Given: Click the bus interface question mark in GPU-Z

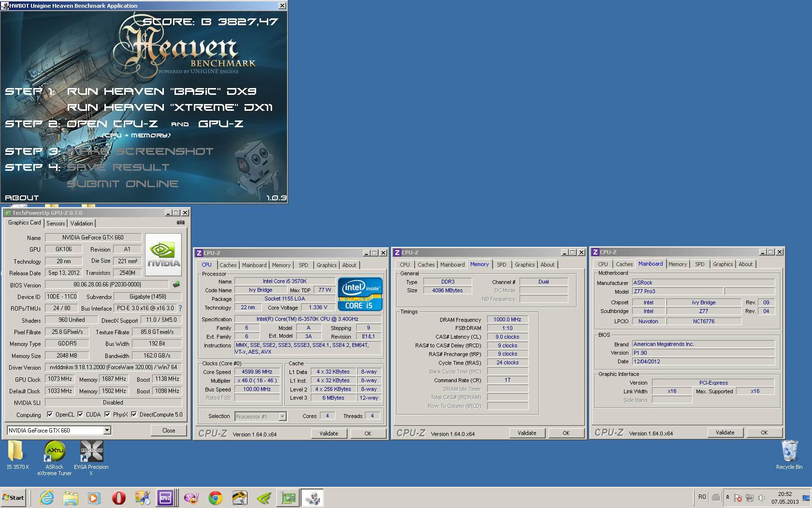Looking at the screenshot, I should (180, 308).
